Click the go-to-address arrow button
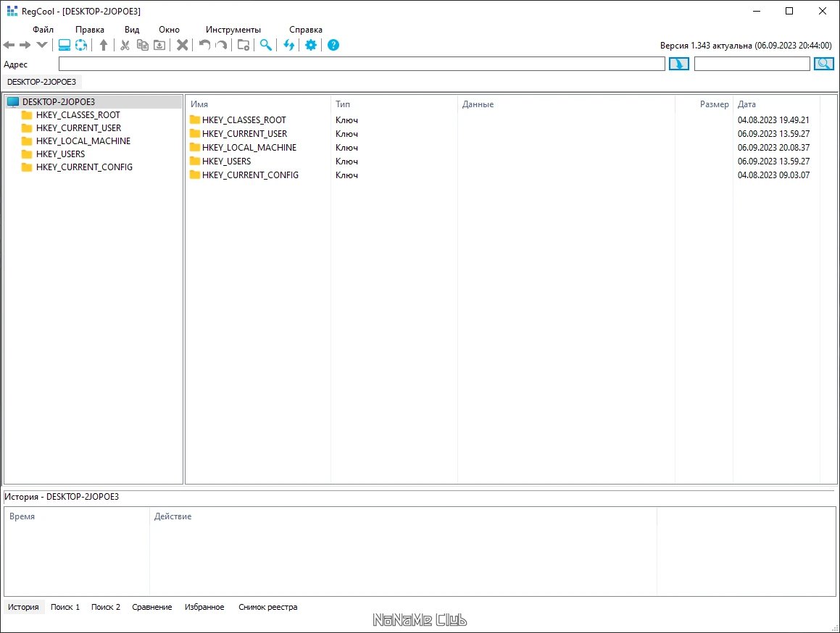This screenshot has height=633, width=840. (679, 64)
